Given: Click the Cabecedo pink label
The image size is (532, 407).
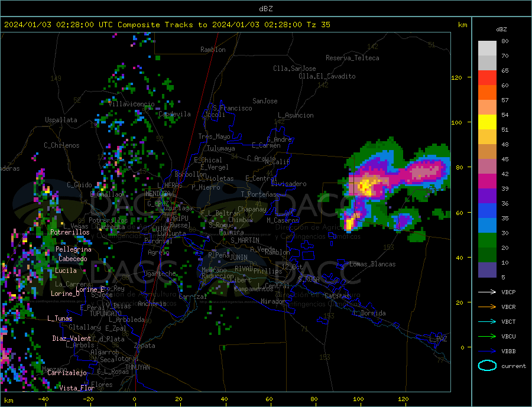Looking at the screenshot, I should tap(73, 259).
